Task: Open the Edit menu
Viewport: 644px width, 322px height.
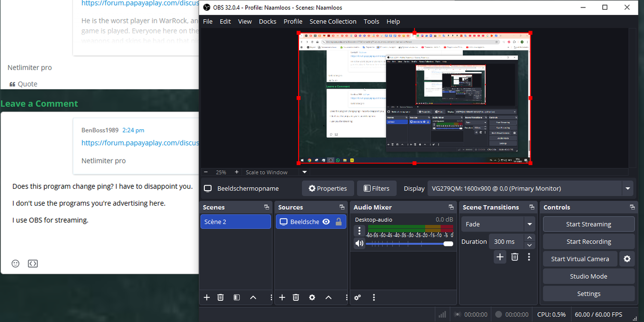Action: (x=225, y=22)
